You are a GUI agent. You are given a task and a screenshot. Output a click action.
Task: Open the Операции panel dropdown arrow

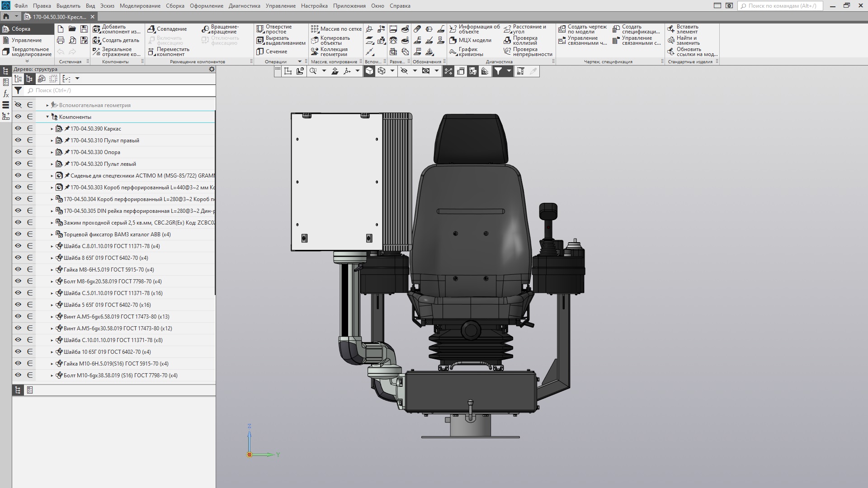299,61
